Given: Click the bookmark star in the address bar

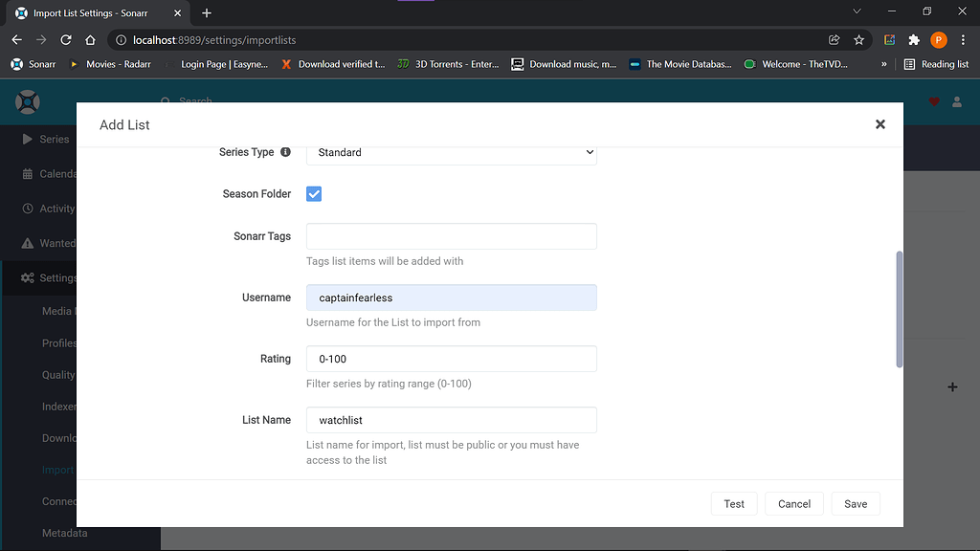Looking at the screenshot, I should click(858, 40).
